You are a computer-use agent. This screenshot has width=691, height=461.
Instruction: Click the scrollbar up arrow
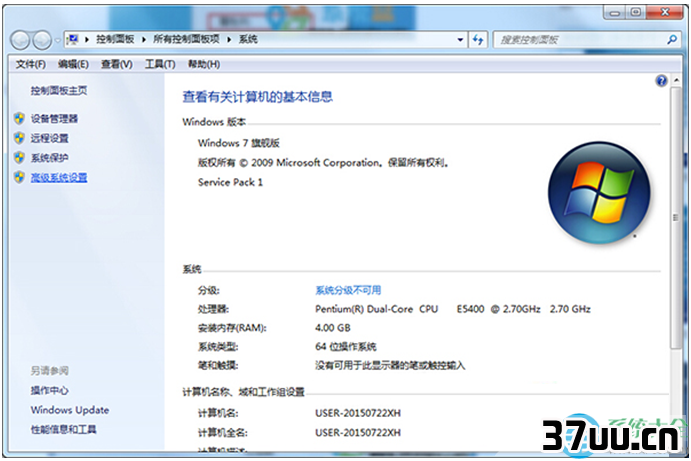pyautogui.click(x=676, y=80)
